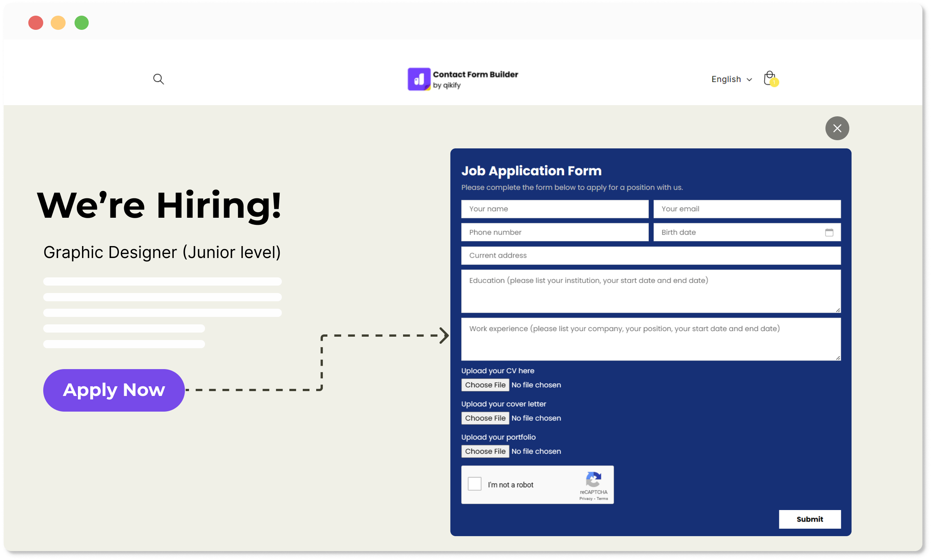Select the cover letter file upload field

click(485, 418)
